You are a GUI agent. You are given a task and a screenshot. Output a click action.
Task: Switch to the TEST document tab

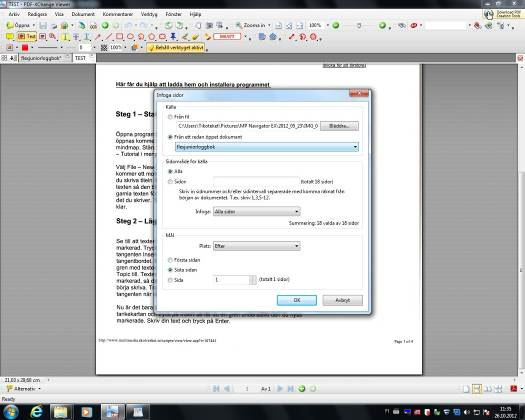coord(80,58)
